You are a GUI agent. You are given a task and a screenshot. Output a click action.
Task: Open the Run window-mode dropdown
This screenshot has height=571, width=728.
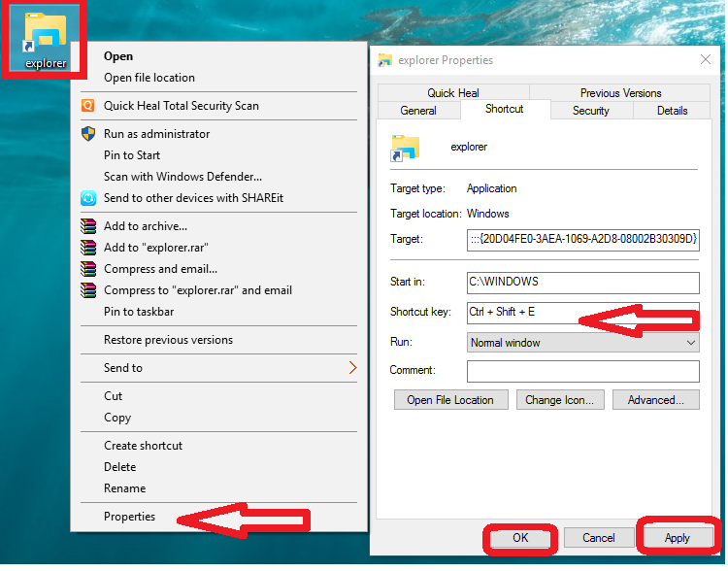pos(583,343)
